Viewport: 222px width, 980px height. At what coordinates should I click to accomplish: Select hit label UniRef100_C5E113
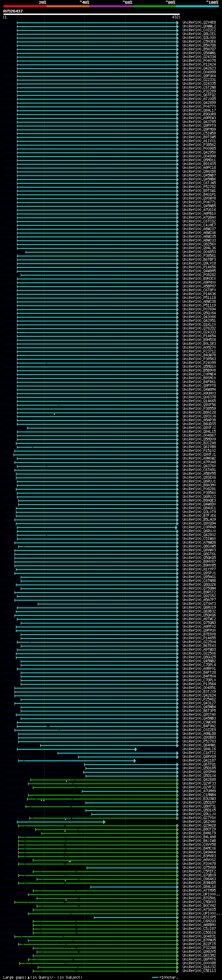pos(199,971)
